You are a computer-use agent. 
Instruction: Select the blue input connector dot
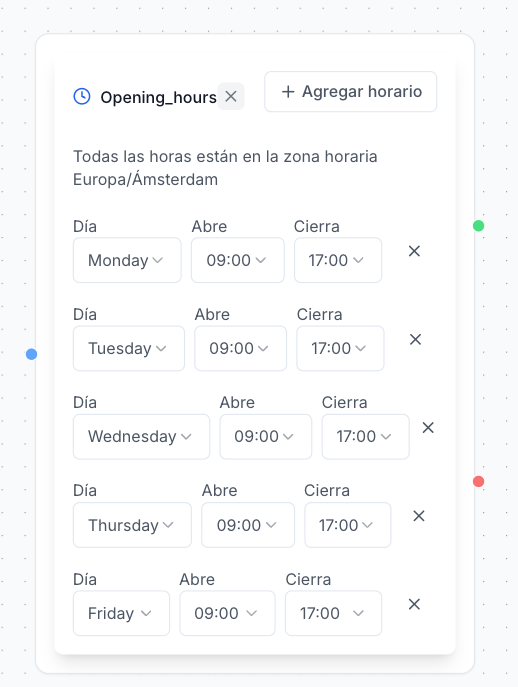tap(32, 354)
